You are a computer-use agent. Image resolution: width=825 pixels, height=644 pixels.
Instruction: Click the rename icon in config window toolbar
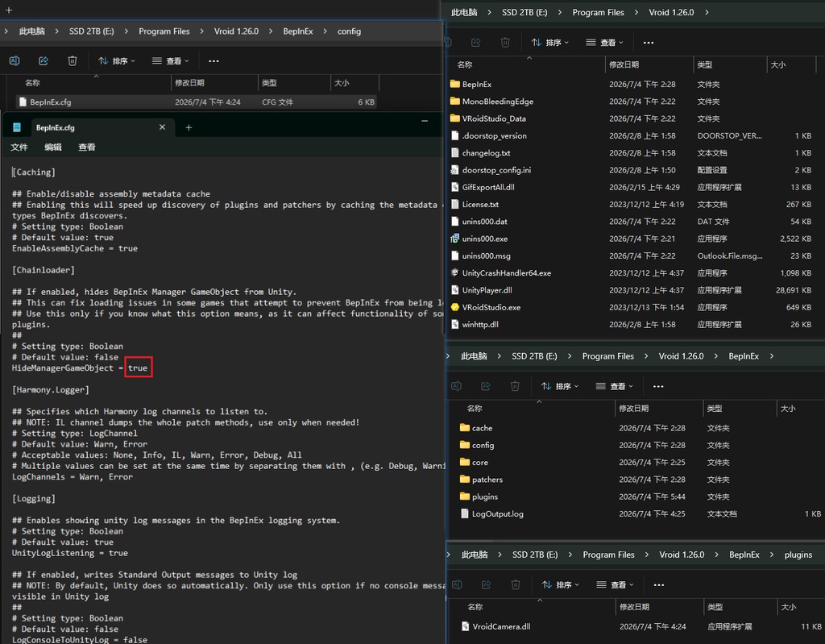(x=15, y=61)
